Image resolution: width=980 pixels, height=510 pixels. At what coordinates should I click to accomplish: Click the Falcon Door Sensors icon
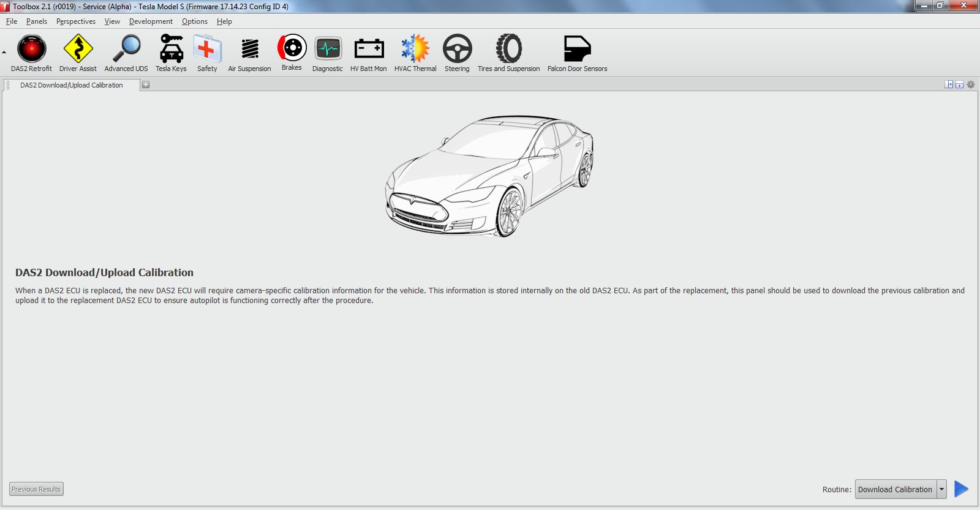pos(577,49)
